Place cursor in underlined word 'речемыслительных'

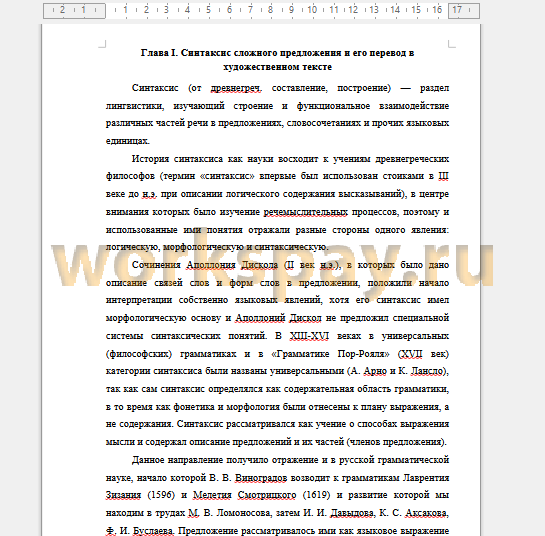click(306, 212)
